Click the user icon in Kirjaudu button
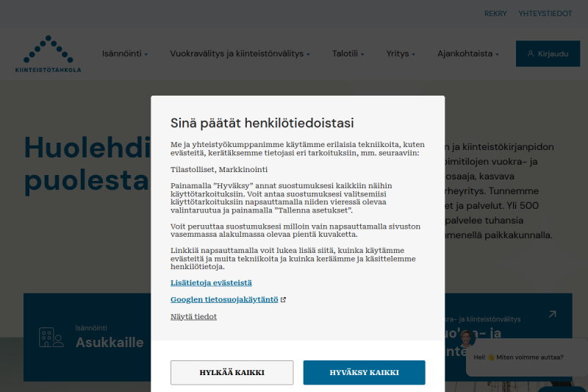588x392 pixels. [530, 54]
